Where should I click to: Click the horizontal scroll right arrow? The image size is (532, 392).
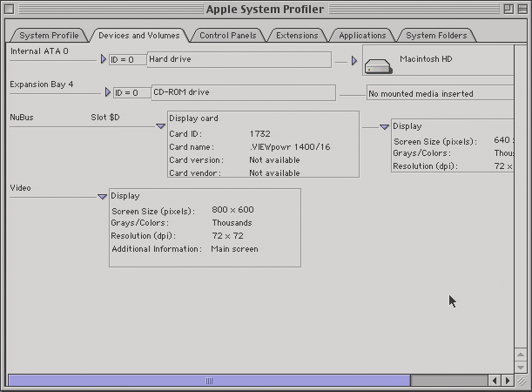pos(508,381)
